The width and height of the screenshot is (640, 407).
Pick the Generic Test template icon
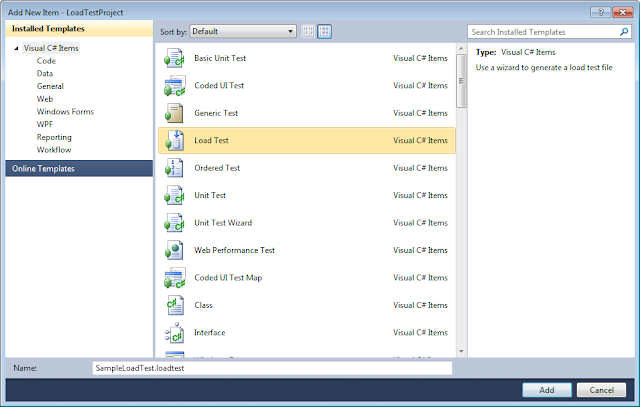174,113
